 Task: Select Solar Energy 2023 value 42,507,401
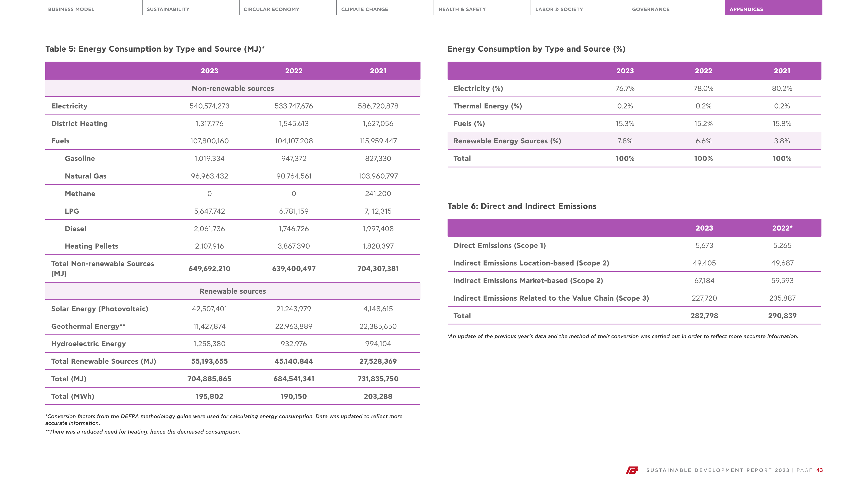(x=209, y=309)
